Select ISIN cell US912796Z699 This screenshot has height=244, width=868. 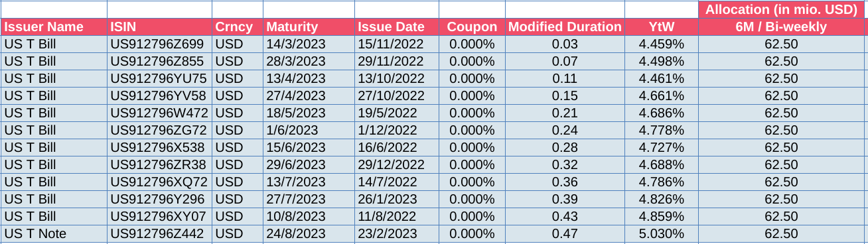pos(159,44)
